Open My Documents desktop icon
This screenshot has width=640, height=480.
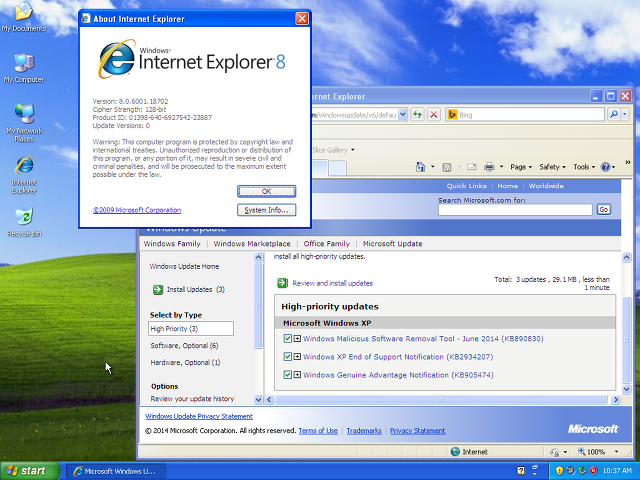tap(24, 16)
